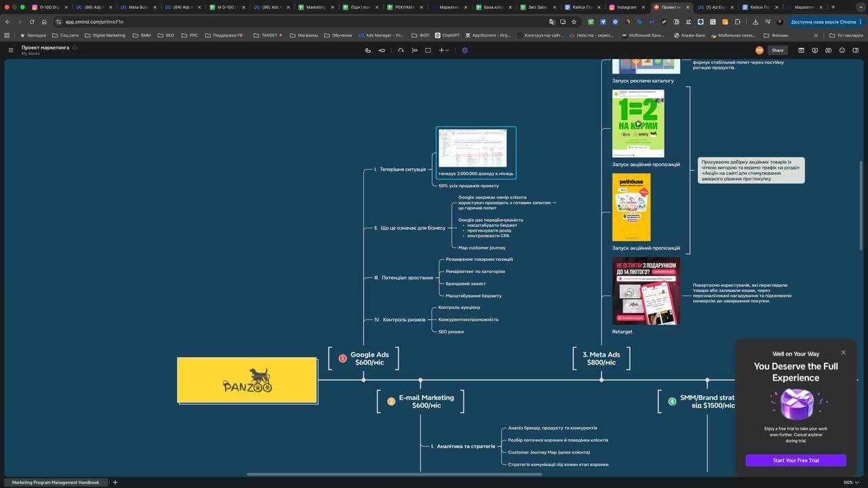
Task: Add a Boundary from the toolbar
Action: coord(428,50)
